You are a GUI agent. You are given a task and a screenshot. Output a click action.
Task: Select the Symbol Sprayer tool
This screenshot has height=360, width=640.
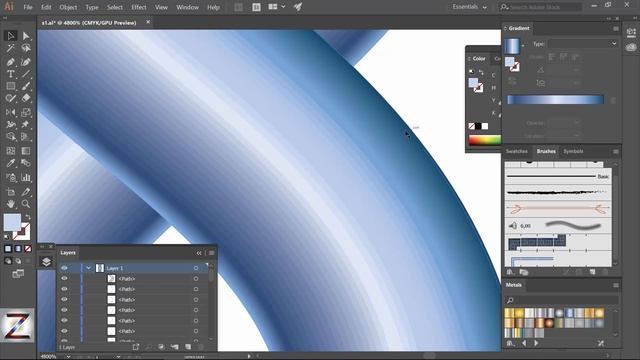click(11, 178)
